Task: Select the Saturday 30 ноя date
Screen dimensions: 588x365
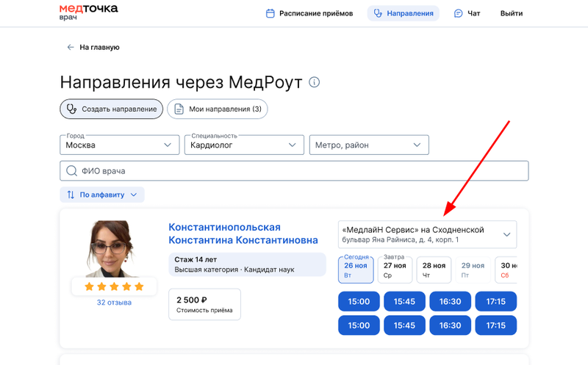Action: coord(506,270)
